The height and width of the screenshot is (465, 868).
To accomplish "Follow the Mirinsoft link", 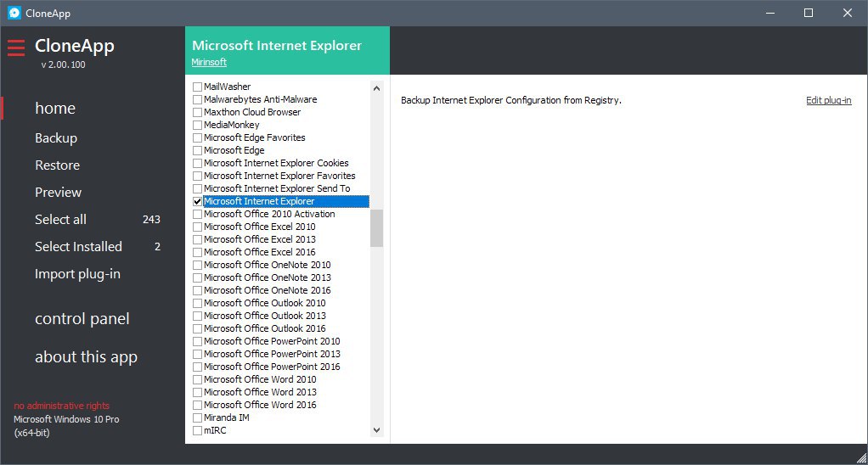I will tap(209, 62).
